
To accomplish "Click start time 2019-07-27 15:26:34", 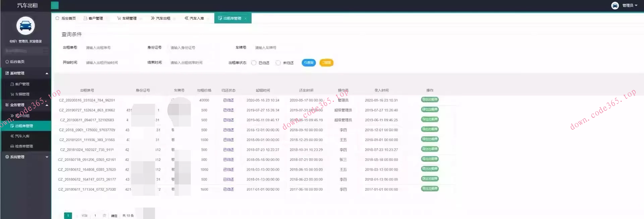I will click(x=263, y=110).
